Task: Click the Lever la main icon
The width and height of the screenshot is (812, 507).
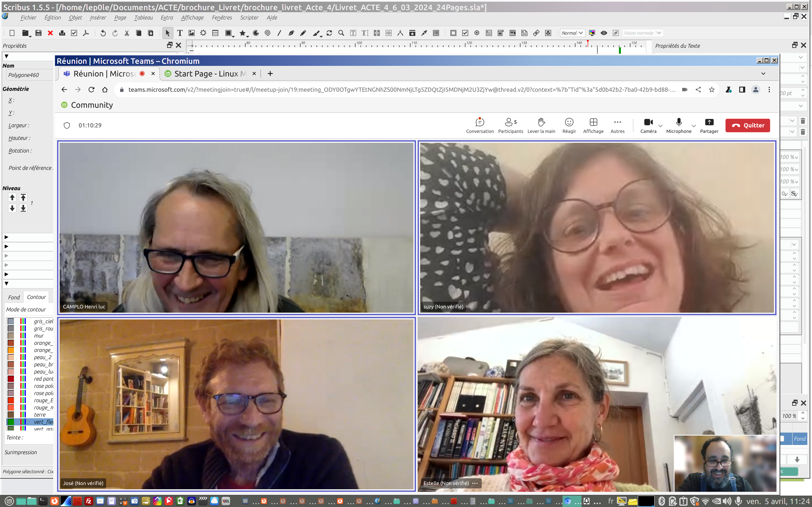Action: [x=541, y=122]
